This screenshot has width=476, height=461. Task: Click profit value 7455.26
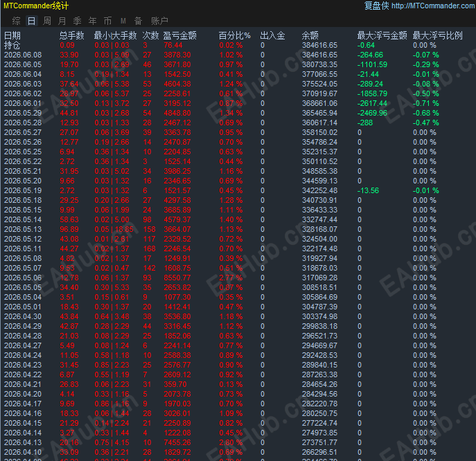177,442
